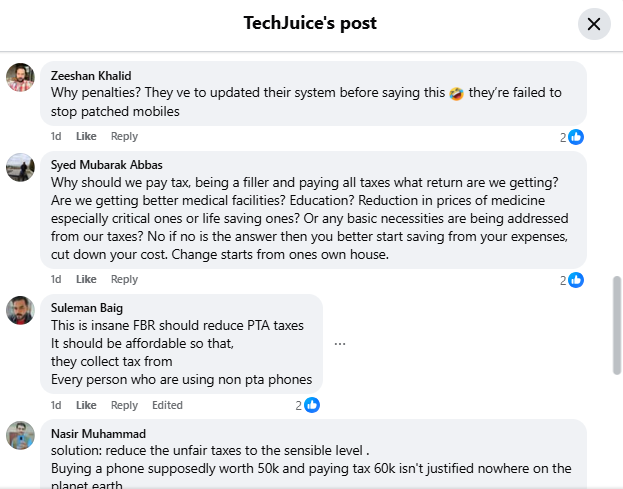
Task: Open Syed Mubarak Abbas's profile picture
Action: pos(20,167)
